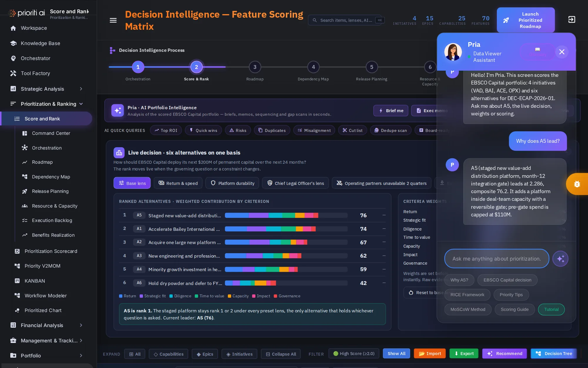588x368 pixels.
Task: Open the hamburger menu icon
Action: point(113,20)
